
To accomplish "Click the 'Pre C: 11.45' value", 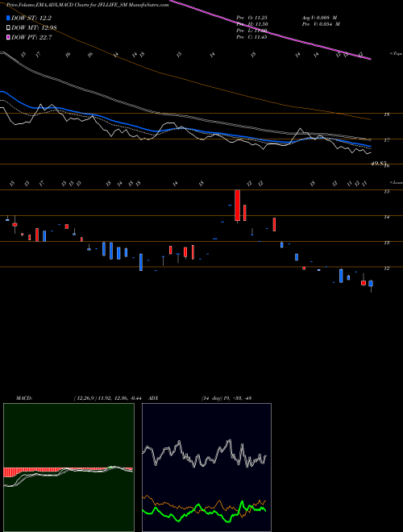I will [251, 37].
